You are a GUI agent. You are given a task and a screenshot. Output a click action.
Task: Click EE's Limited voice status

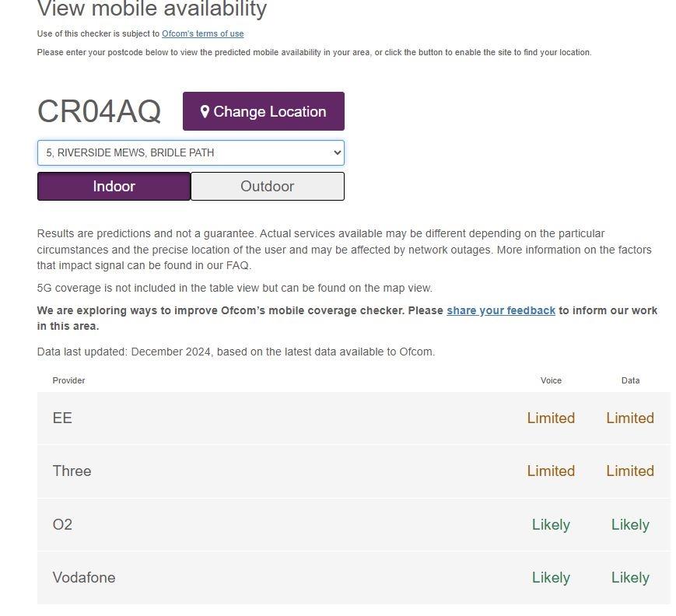coord(551,418)
